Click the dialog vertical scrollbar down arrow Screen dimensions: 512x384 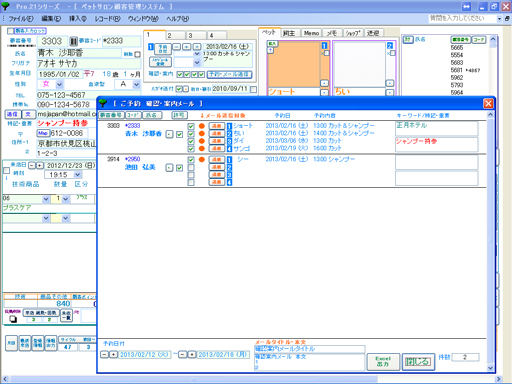pos(490,368)
